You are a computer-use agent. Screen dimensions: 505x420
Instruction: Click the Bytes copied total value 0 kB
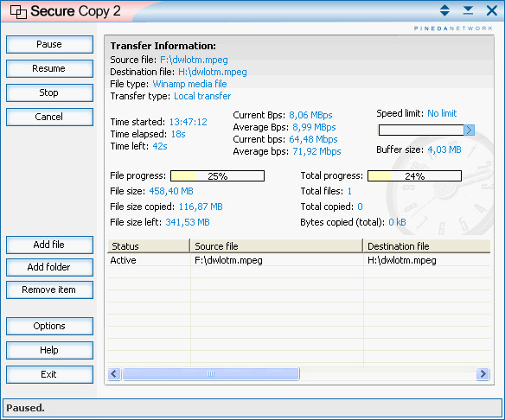(397, 222)
